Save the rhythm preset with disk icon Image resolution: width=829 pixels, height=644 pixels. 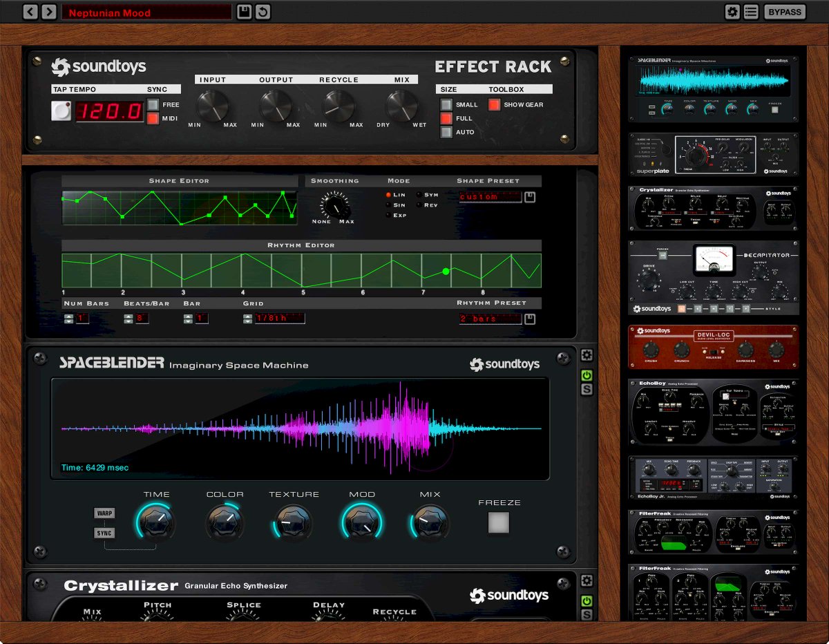tap(530, 319)
